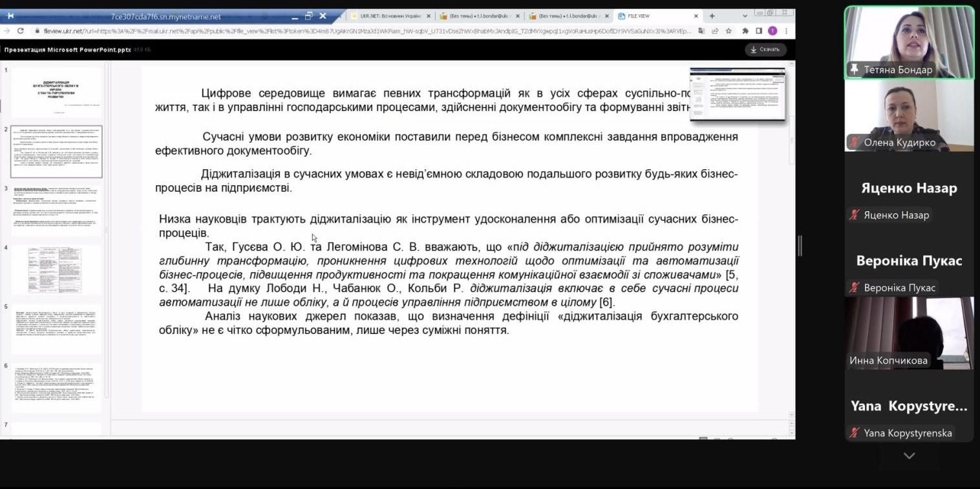Image resolution: width=980 pixels, height=489 pixels.
Task: Click the floating slide preview thumbnail
Action: pyautogui.click(x=738, y=94)
